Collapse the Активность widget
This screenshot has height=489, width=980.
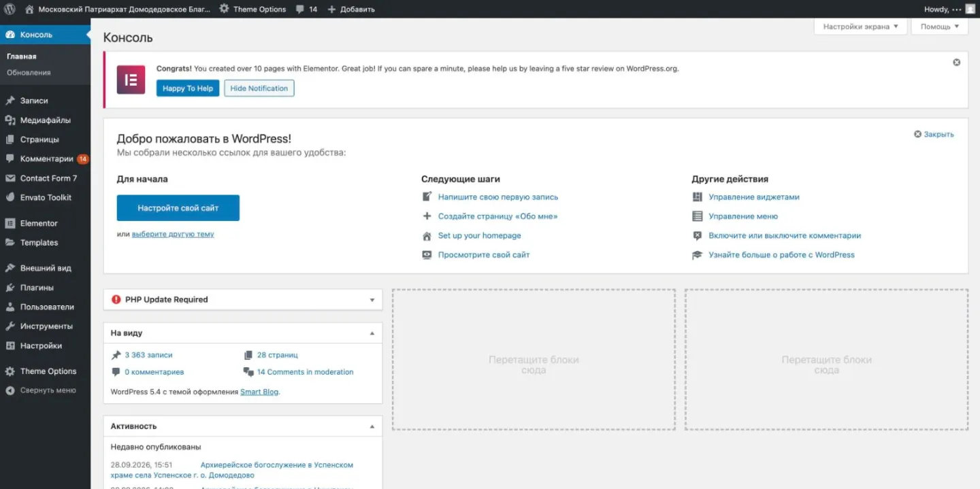(372, 426)
